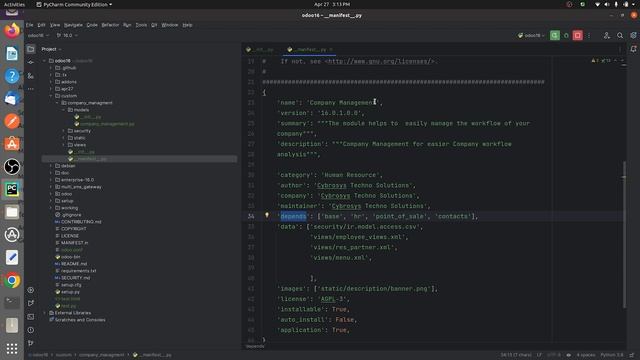The width and height of the screenshot is (640, 360).
Task: Click the debug bug icon in toolbar
Action: click(x=566, y=36)
